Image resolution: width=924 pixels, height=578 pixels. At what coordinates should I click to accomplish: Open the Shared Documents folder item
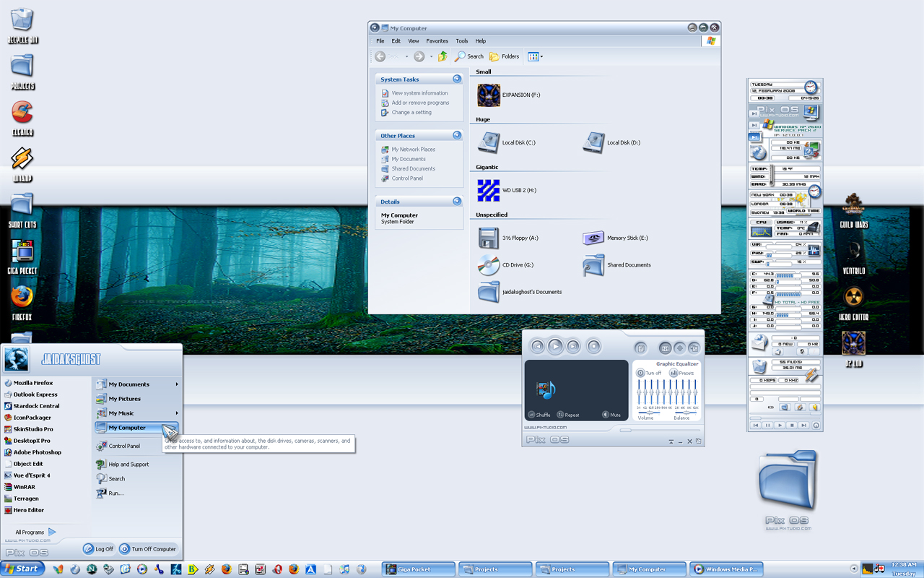(616, 265)
